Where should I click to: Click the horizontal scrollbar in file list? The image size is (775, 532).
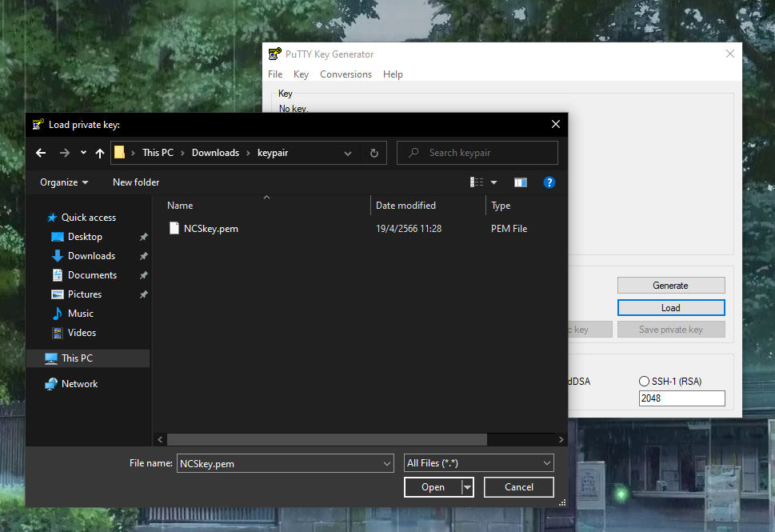pyautogui.click(x=326, y=440)
